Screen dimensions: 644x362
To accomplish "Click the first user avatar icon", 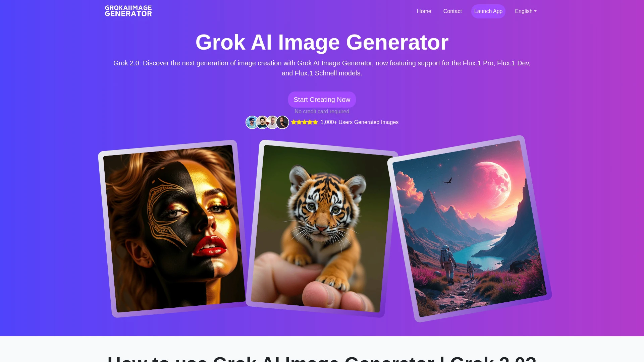I will pyautogui.click(x=251, y=122).
